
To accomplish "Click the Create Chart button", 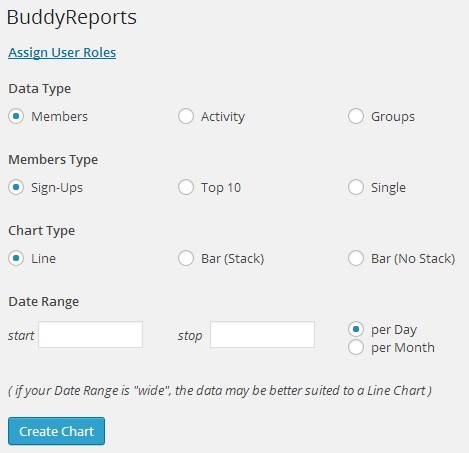I will point(56,431).
